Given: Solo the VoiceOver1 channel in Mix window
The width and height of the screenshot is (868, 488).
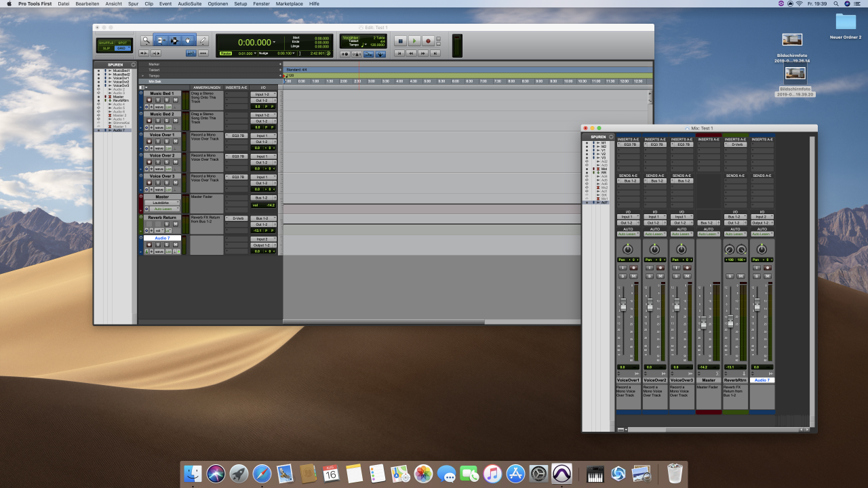Looking at the screenshot, I should click(x=623, y=276).
